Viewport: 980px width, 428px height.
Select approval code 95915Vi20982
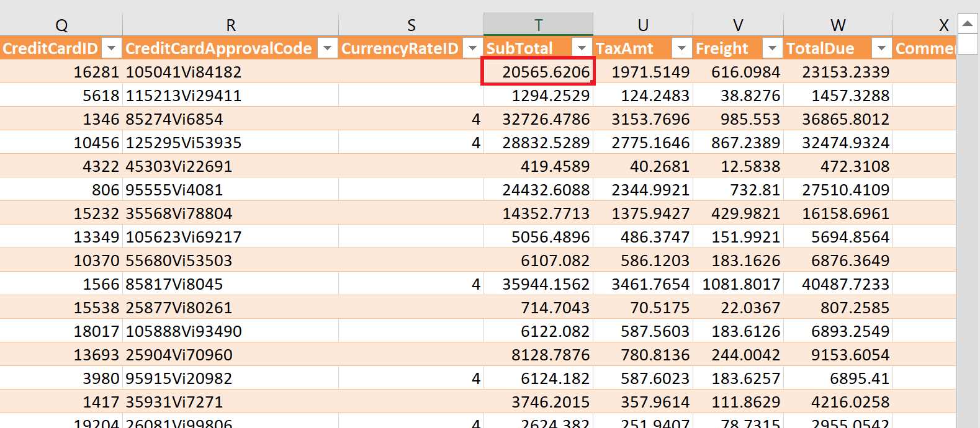(x=231, y=378)
